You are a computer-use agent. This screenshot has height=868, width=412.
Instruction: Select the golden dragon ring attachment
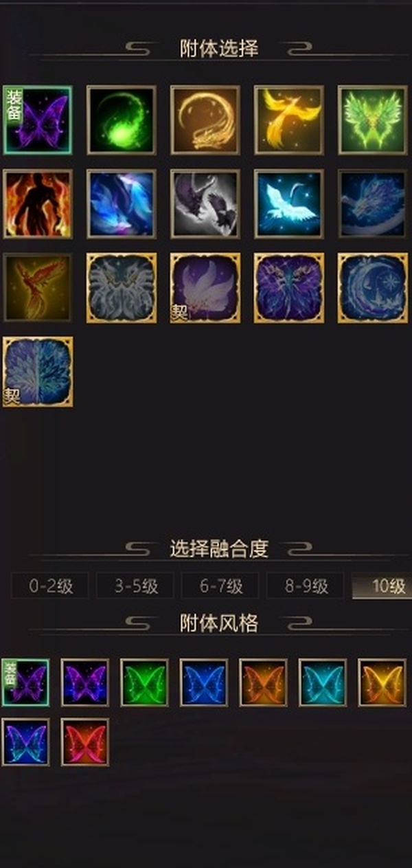click(x=205, y=120)
